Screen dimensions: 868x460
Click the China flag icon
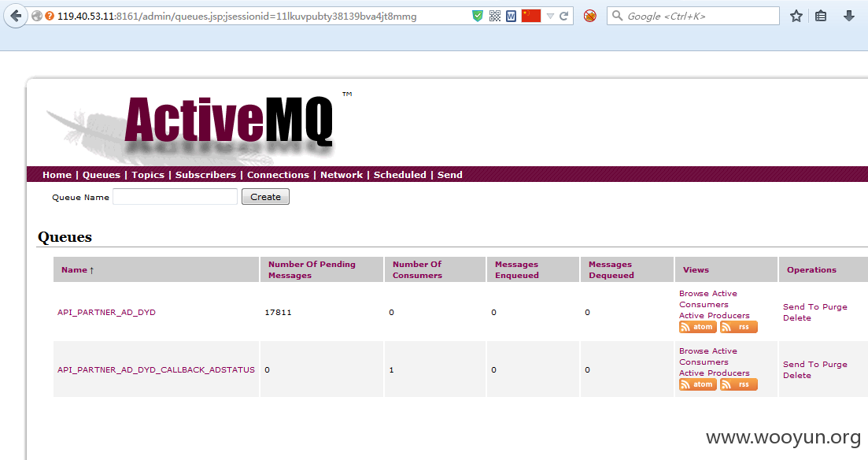pos(531,16)
